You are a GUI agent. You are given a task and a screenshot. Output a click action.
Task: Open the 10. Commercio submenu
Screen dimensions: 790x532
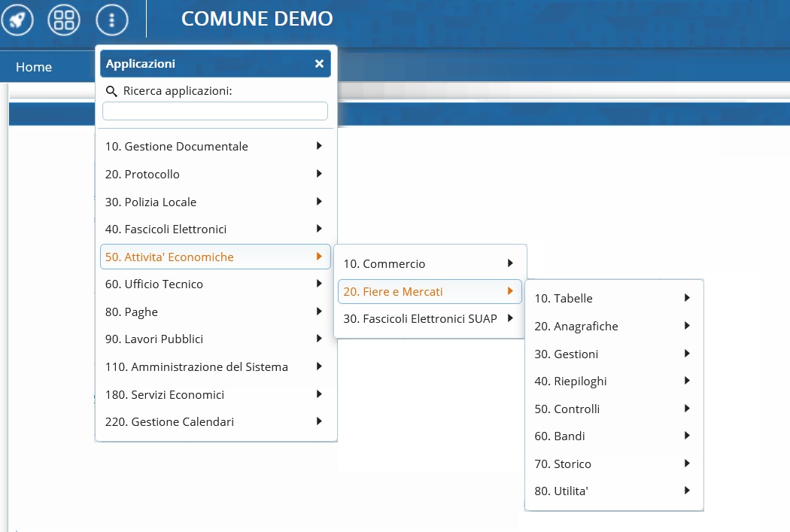point(384,263)
